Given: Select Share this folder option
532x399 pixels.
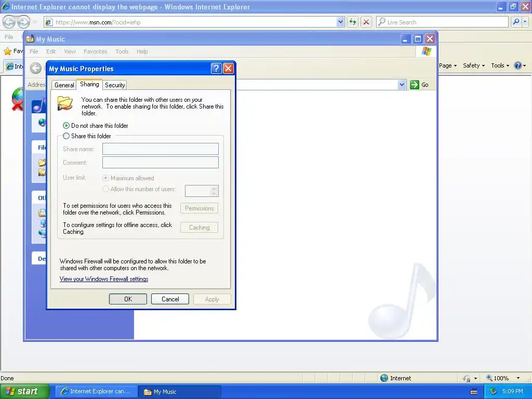Looking at the screenshot, I should pos(66,136).
